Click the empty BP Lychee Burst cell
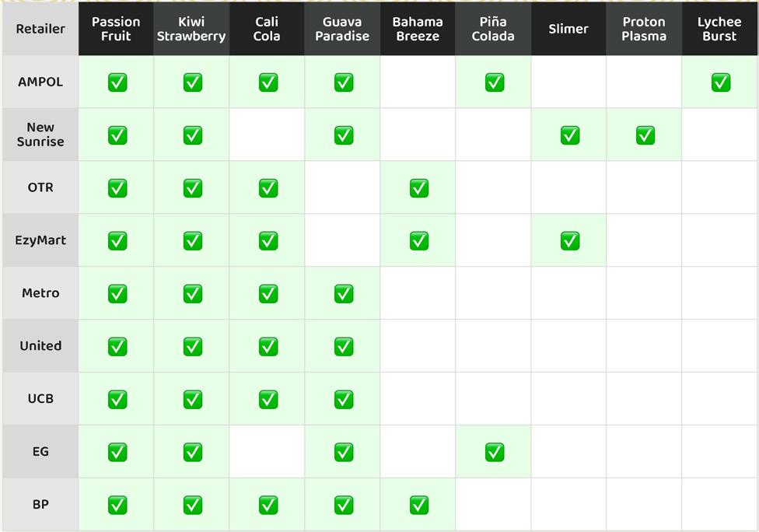This screenshot has height=532, width=759. pyautogui.click(x=720, y=505)
